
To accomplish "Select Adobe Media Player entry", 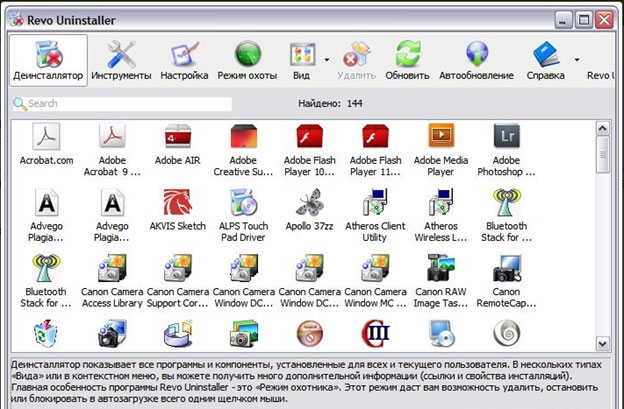I will 441,150.
